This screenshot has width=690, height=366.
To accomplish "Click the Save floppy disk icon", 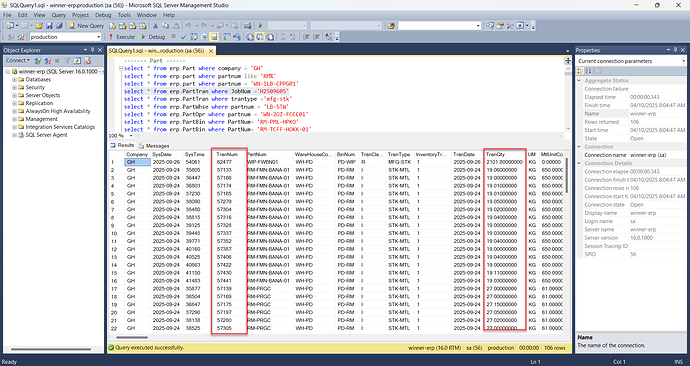I will click(49, 26).
